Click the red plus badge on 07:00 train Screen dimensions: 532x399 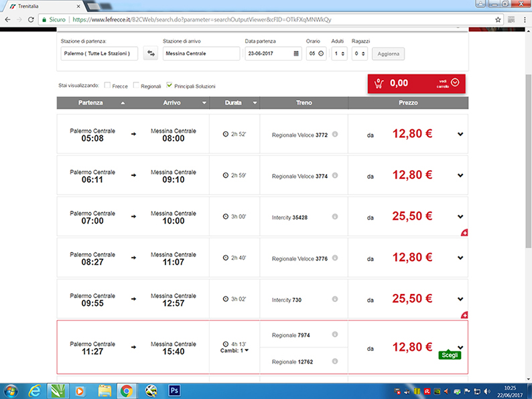click(464, 233)
